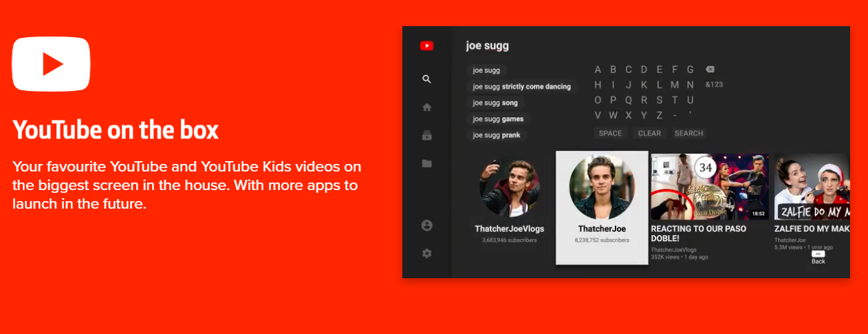
Task: Select letter E on the keyboard
Action: 660,70
